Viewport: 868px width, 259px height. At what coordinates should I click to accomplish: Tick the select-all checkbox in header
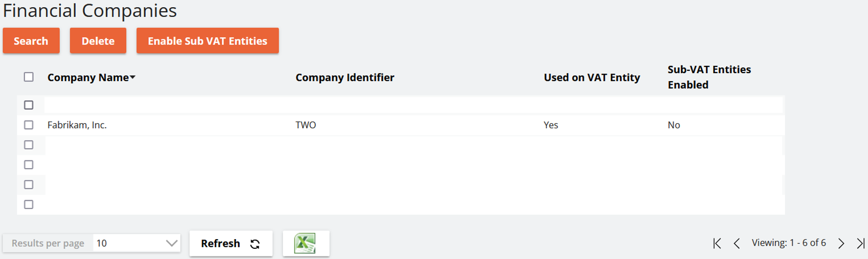[x=29, y=77]
